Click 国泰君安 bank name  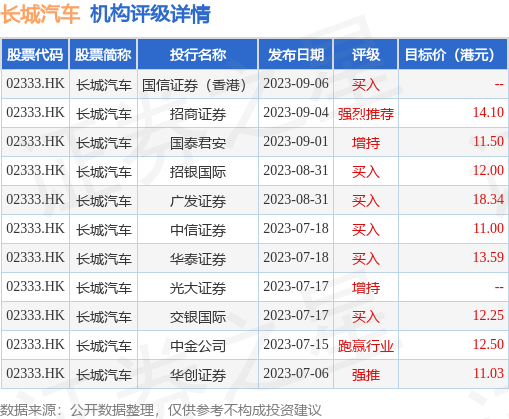(198, 143)
